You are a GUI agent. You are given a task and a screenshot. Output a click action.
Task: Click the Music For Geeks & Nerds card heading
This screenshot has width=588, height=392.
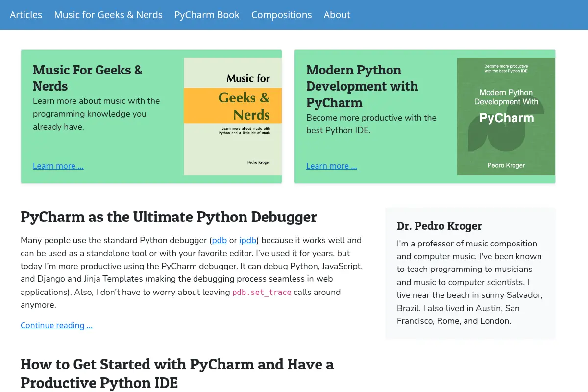pos(88,78)
